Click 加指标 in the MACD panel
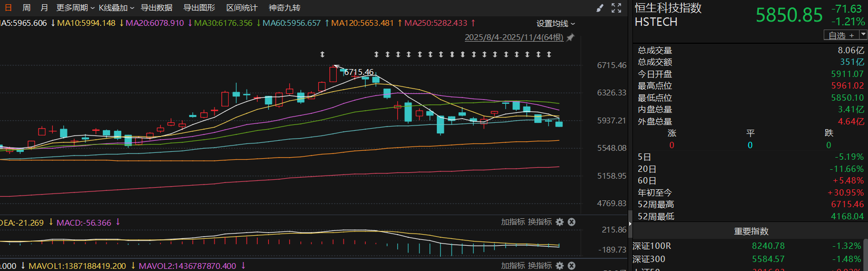The image size is (868, 271). (513, 222)
